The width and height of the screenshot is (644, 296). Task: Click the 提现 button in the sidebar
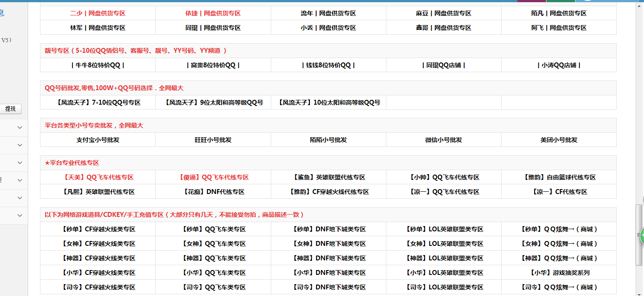tap(11, 109)
